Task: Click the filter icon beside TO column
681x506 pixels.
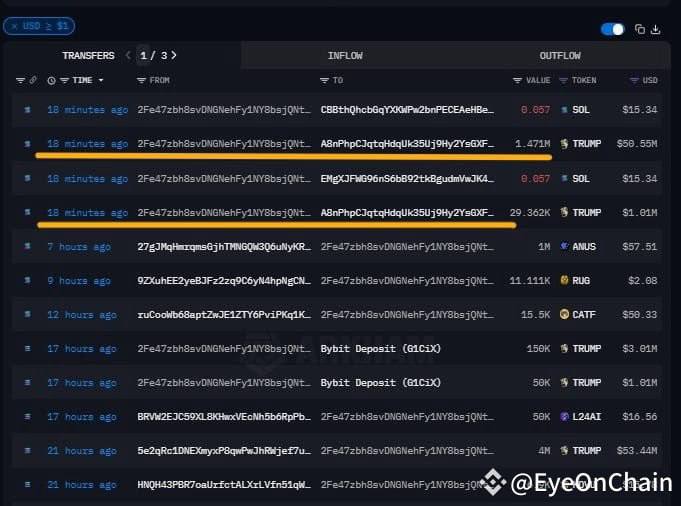Action: [324, 80]
